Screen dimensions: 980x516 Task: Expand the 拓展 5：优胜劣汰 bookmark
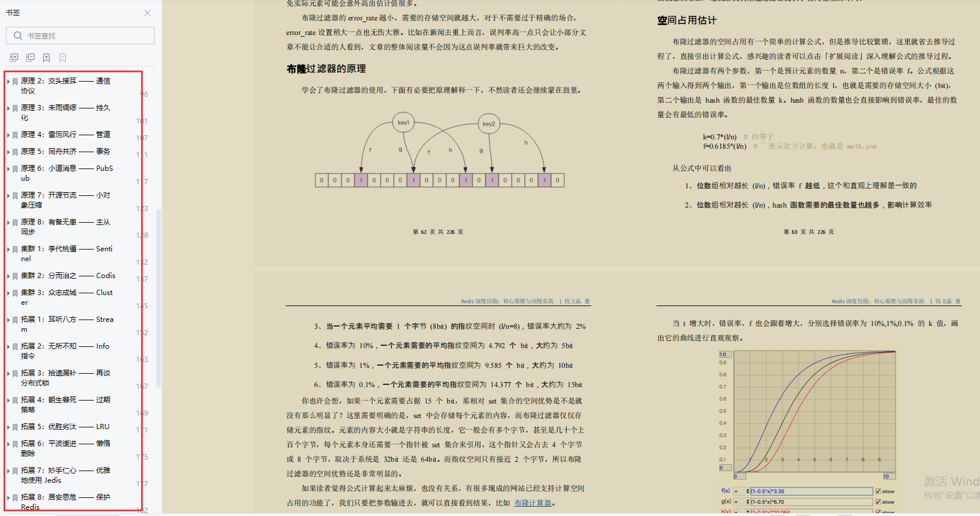pyautogui.click(x=8, y=427)
